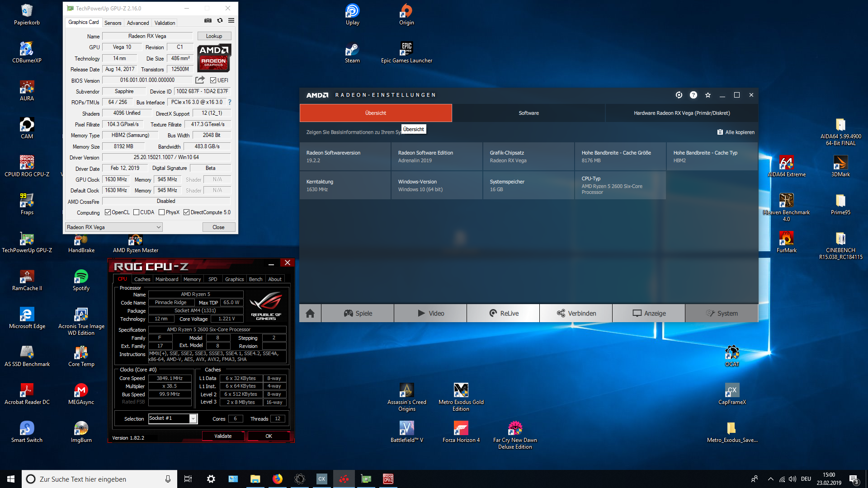Screen dimensions: 868x488
Task: Click the GPU-Z refresh icon
Action: [x=220, y=20]
